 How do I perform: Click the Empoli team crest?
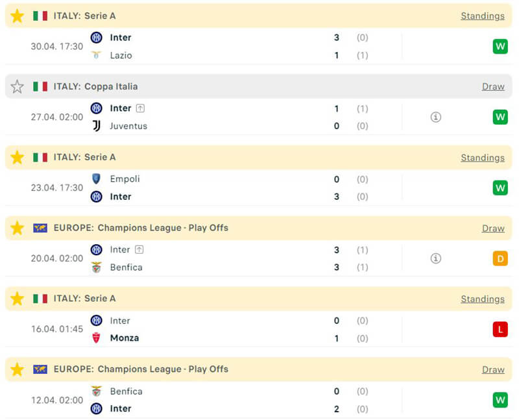[96, 179]
